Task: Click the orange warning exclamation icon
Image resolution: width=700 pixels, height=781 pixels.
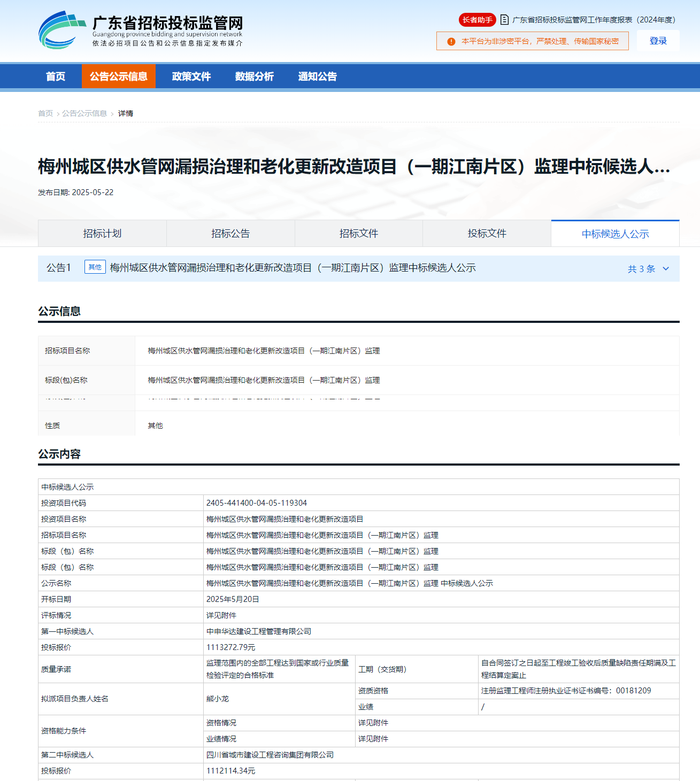Action: pyautogui.click(x=451, y=41)
